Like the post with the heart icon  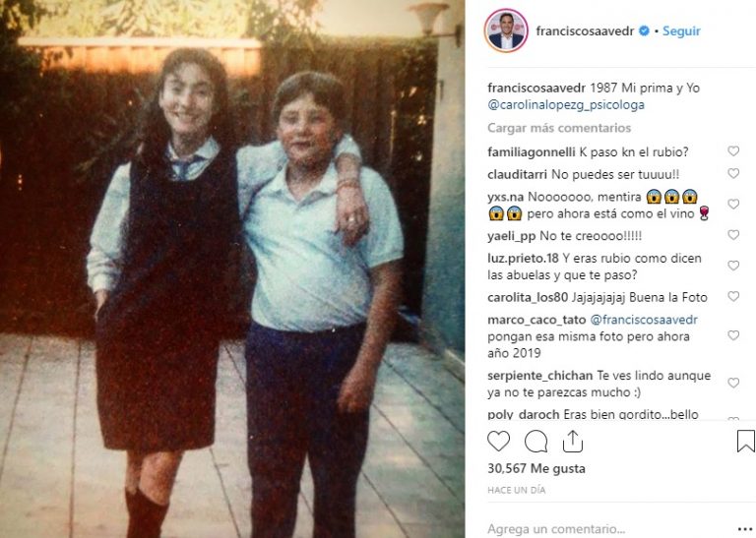coord(498,441)
